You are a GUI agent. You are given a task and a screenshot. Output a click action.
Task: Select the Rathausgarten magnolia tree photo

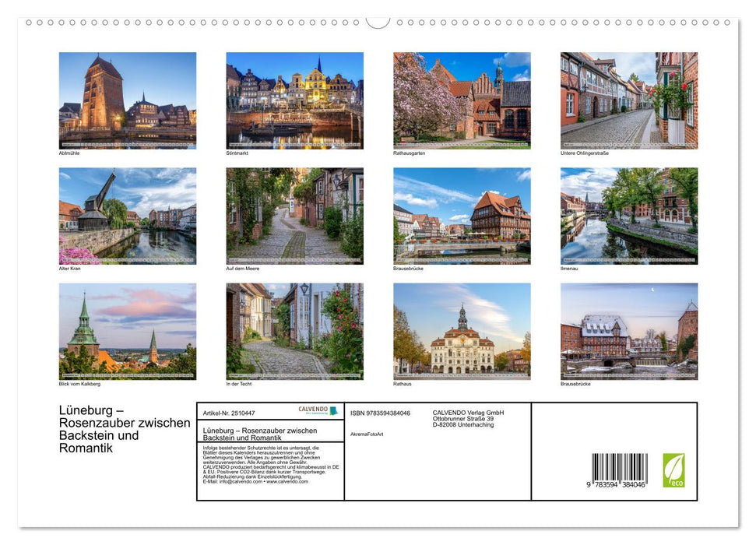[x=462, y=100]
